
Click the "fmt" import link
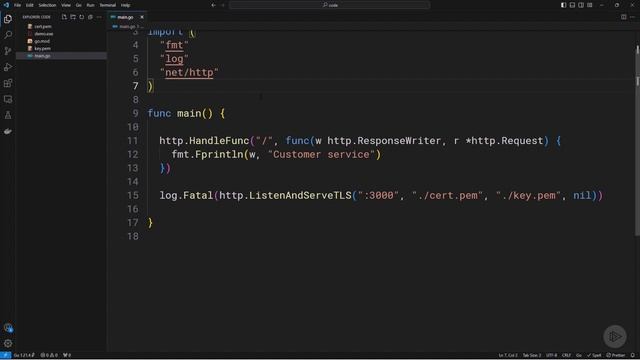174,45
